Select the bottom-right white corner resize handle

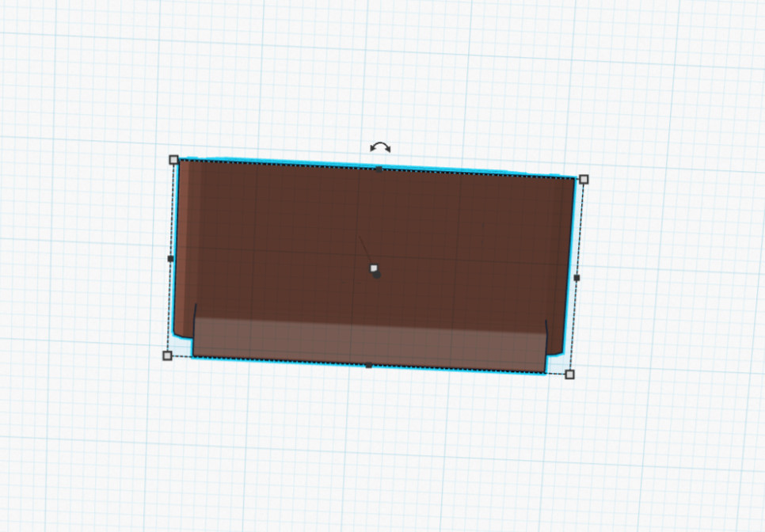tap(569, 374)
